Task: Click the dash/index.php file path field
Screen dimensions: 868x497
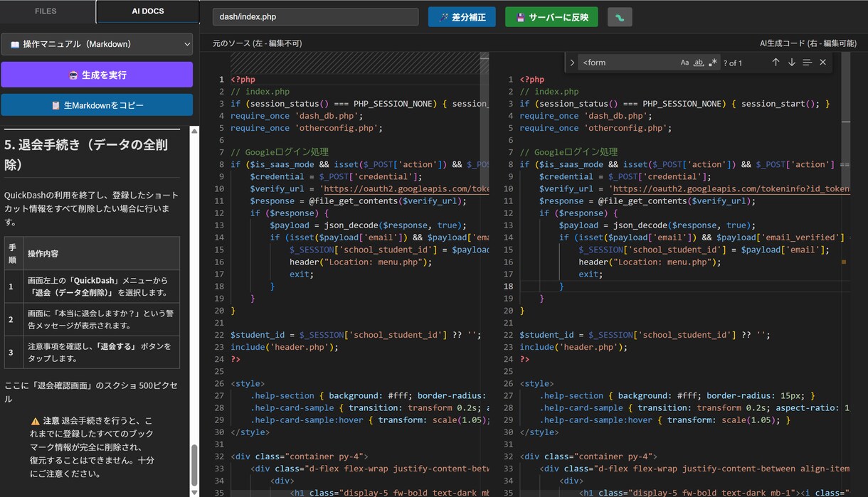Action: coord(315,17)
